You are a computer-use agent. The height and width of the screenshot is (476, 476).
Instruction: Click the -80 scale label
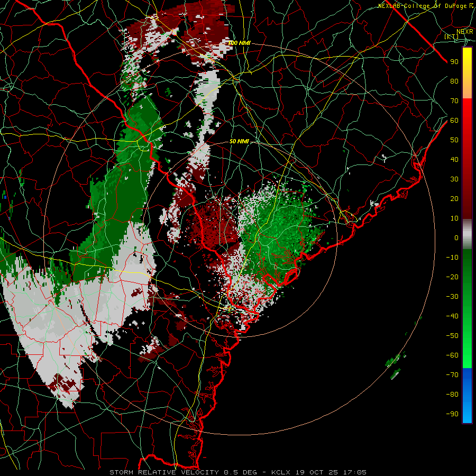click(x=452, y=395)
